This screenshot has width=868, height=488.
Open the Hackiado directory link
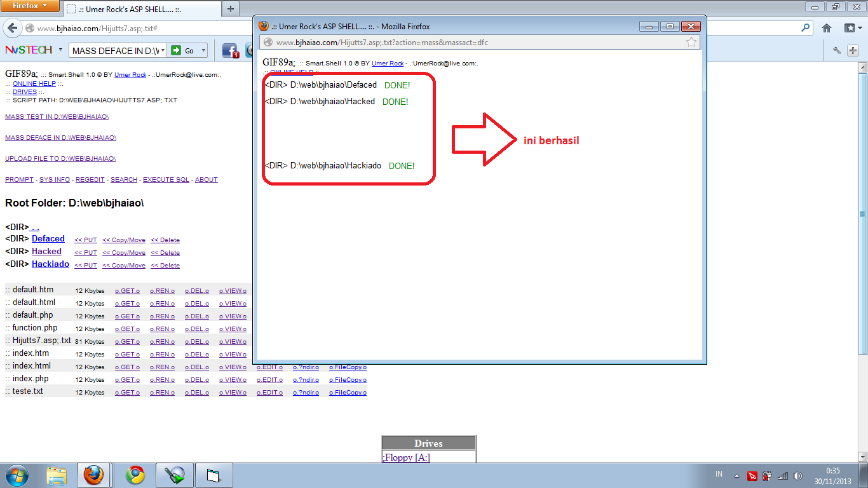tap(50, 264)
